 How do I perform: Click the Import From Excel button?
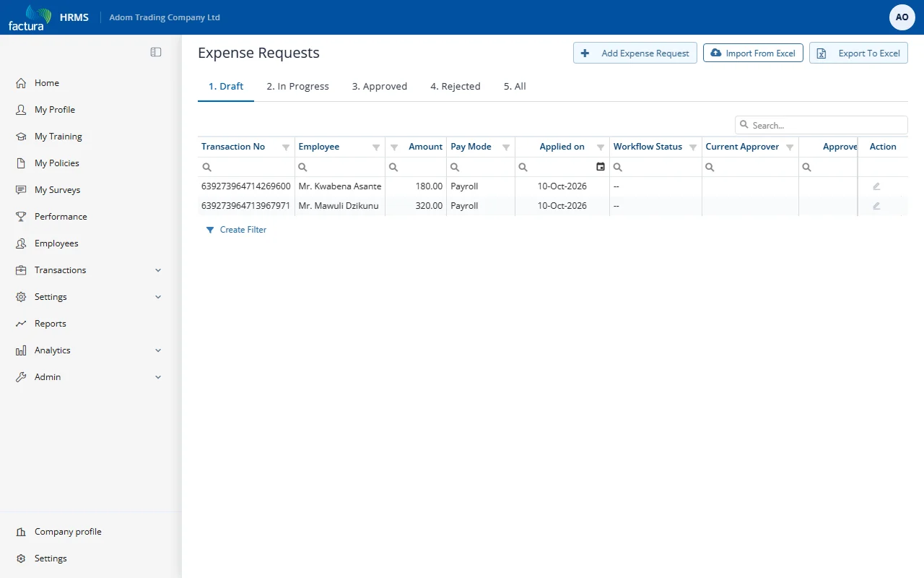(x=753, y=53)
